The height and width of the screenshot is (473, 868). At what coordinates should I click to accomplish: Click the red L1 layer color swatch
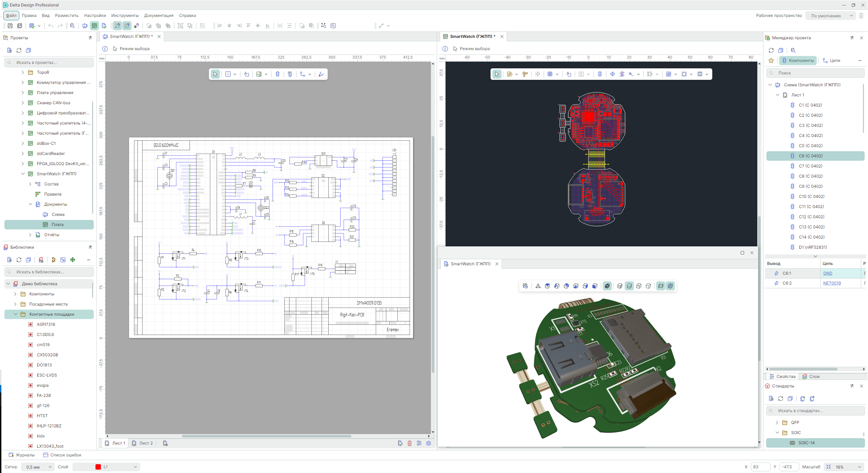[x=98, y=467]
